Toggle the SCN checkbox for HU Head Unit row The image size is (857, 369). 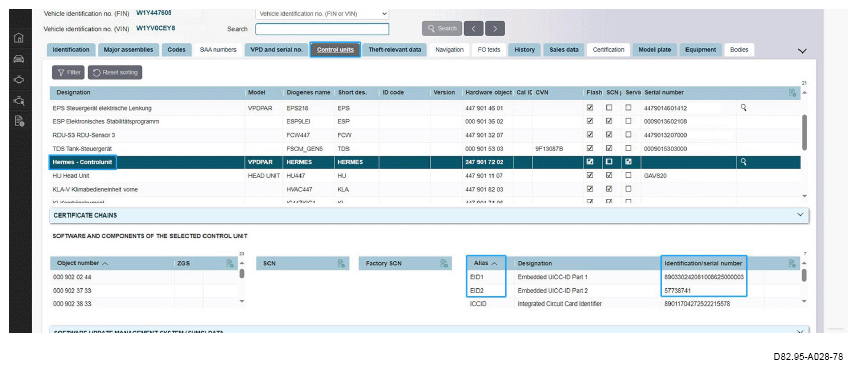pos(609,175)
